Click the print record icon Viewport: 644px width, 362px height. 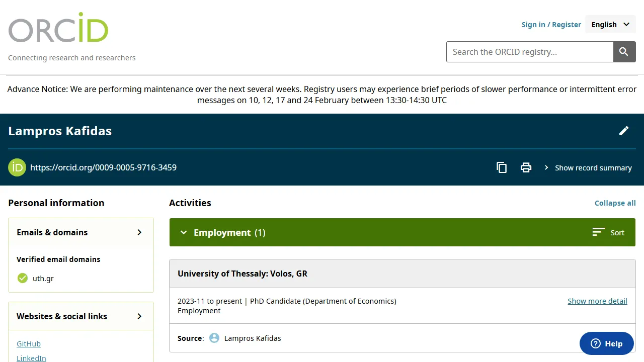[526, 167]
